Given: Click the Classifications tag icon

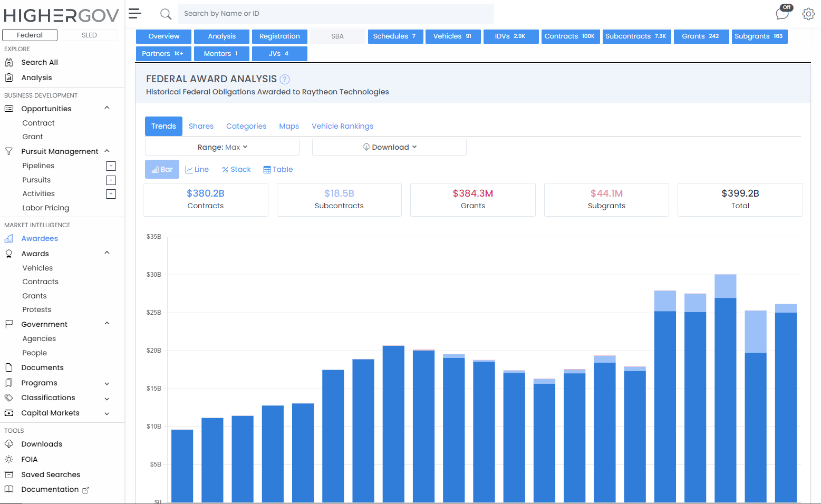Looking at the screenshot, I should tap(9, 398).
